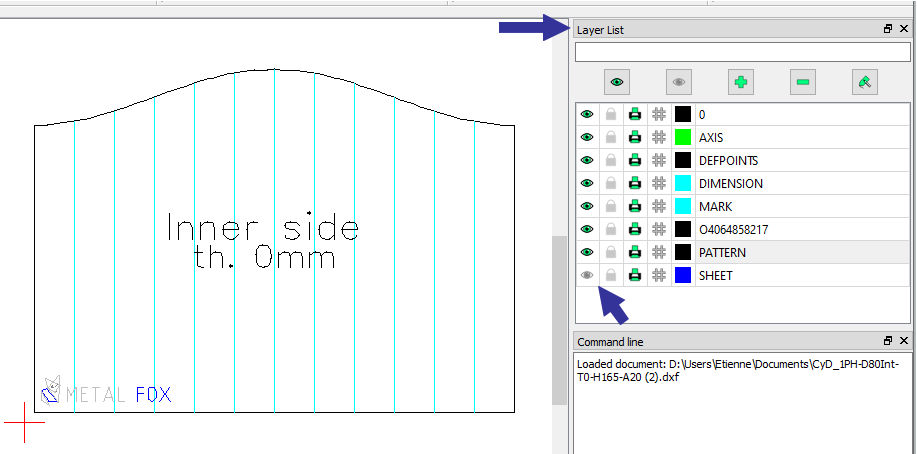Toggle construction icon for MARK layer
Image resolution: width=917 pixels, height=454 pixels.
659,207
